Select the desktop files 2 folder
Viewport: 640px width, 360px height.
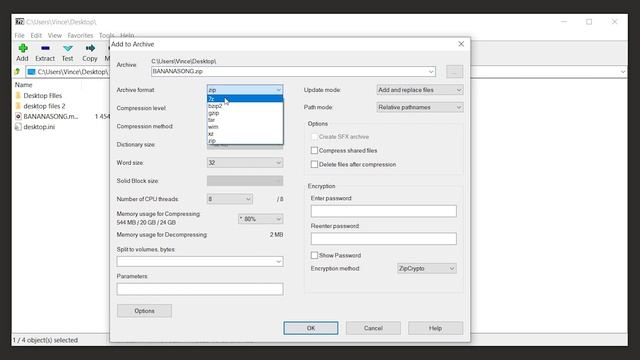tap(44, 106)
